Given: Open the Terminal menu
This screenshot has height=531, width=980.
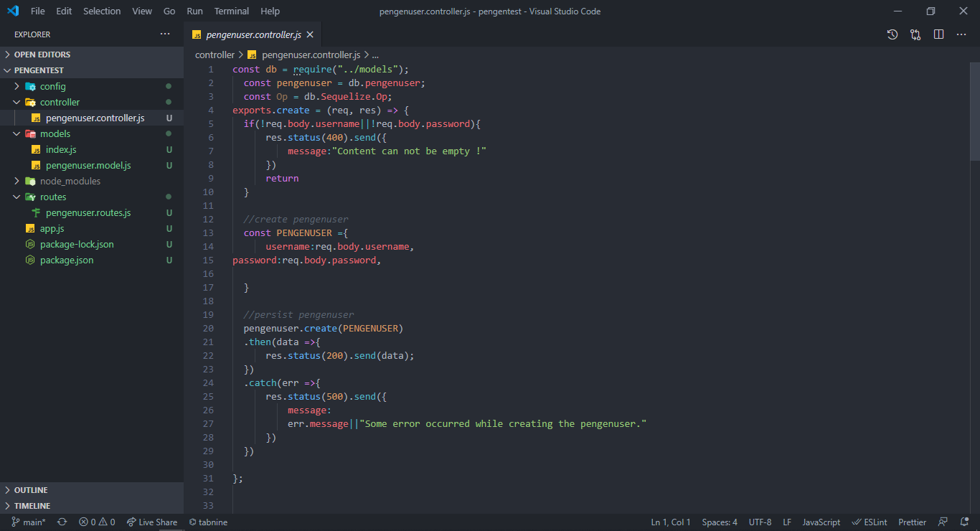Looking at the screenshot, I should click(x=232, y=11).
